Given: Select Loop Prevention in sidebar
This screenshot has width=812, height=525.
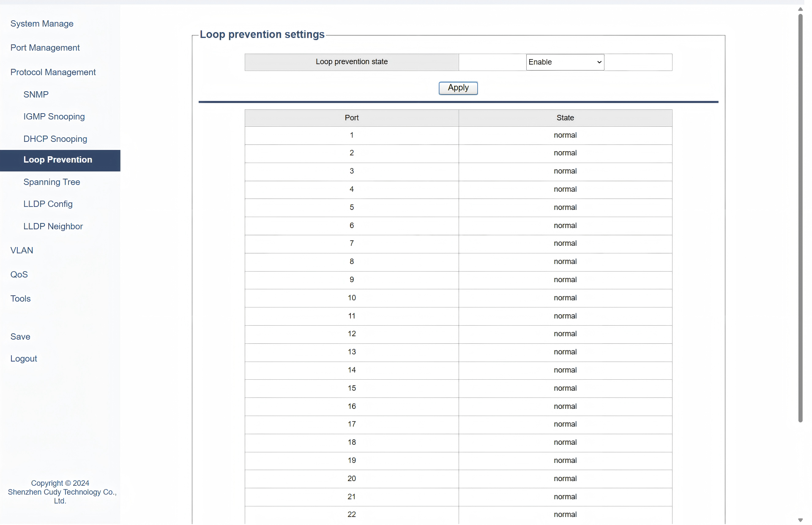Looking at the screenshot, I should pyautogui.click(x=58, y=160).
